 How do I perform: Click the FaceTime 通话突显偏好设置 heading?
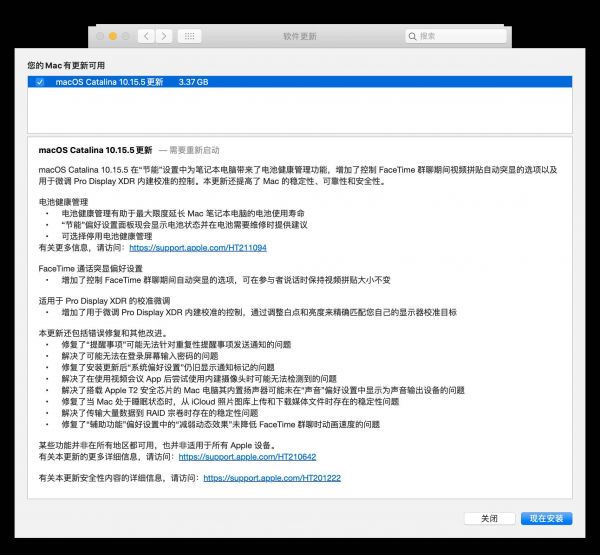91,269
